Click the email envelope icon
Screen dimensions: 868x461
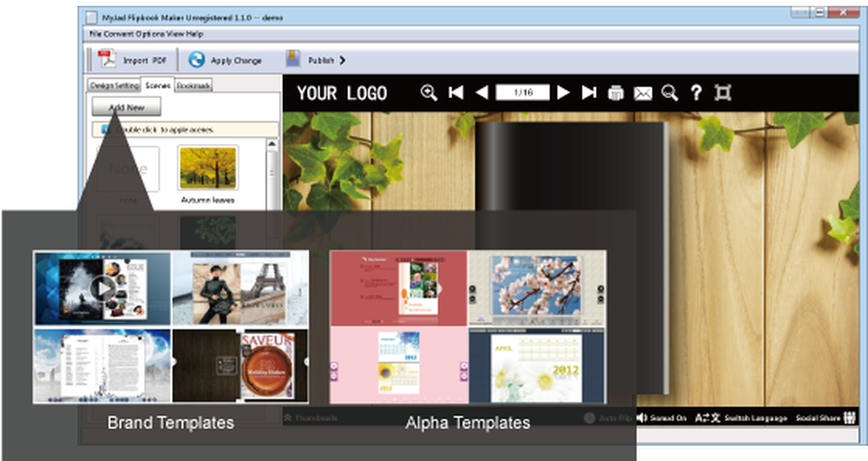(642, 94)
